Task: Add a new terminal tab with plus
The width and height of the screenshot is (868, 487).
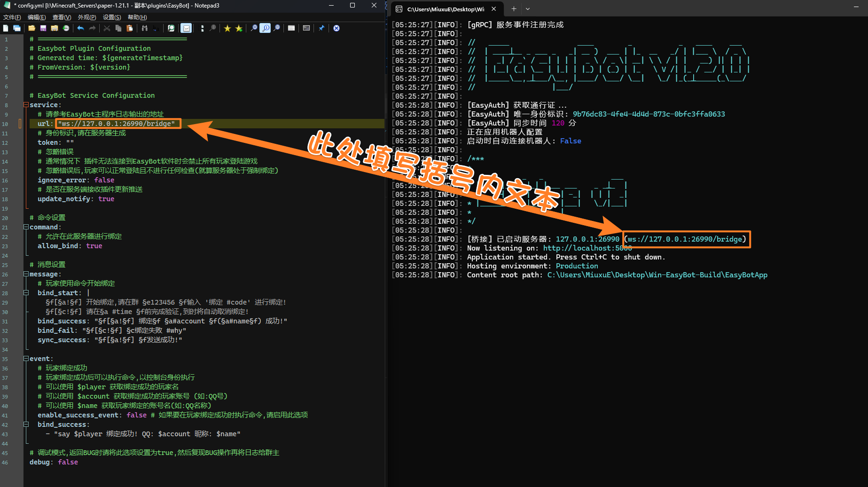Action: tap(514, 8)
